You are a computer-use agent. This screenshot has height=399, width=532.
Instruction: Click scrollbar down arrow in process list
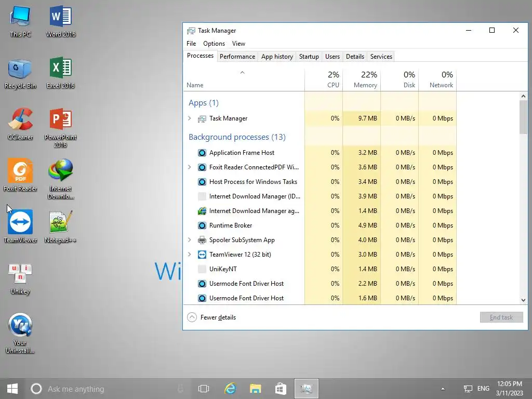[523, 300]
